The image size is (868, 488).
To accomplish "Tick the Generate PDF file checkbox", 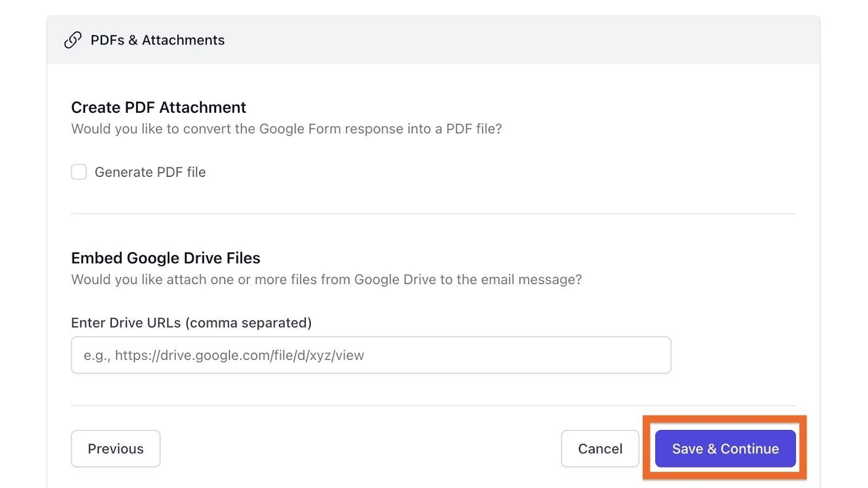I will (x=79, y=172).
